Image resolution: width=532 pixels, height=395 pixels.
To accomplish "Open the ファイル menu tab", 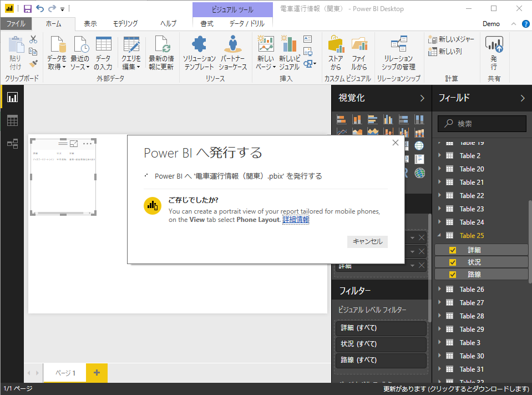I will click(x=16, y=23).
